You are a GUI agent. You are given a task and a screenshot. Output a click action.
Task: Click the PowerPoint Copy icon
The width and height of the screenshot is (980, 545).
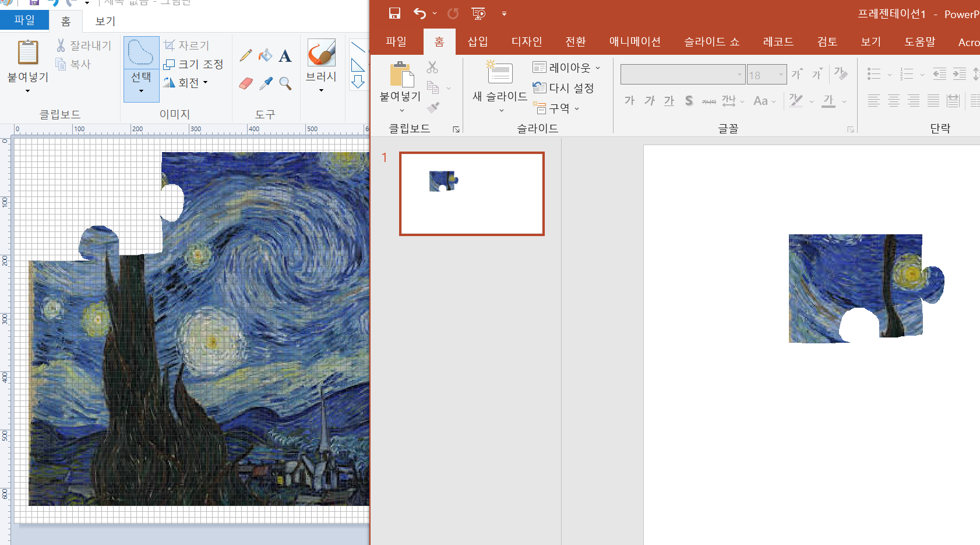point(433,87)
